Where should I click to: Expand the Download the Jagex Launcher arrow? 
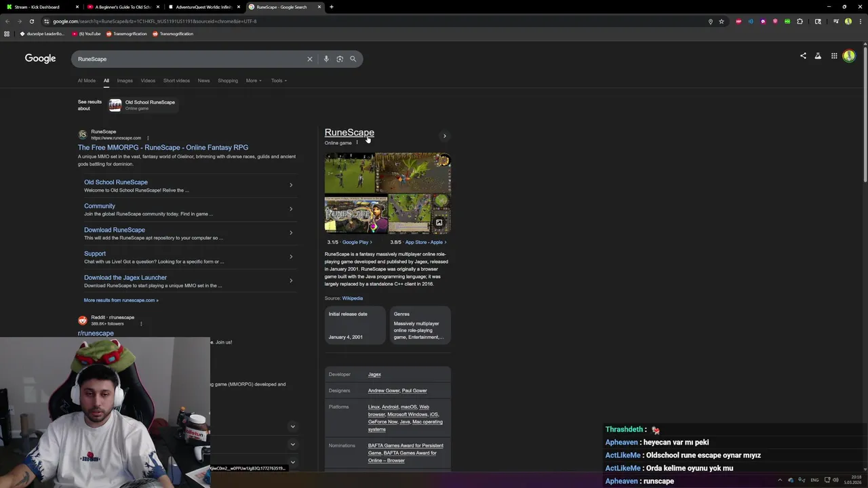pos(291,281)
